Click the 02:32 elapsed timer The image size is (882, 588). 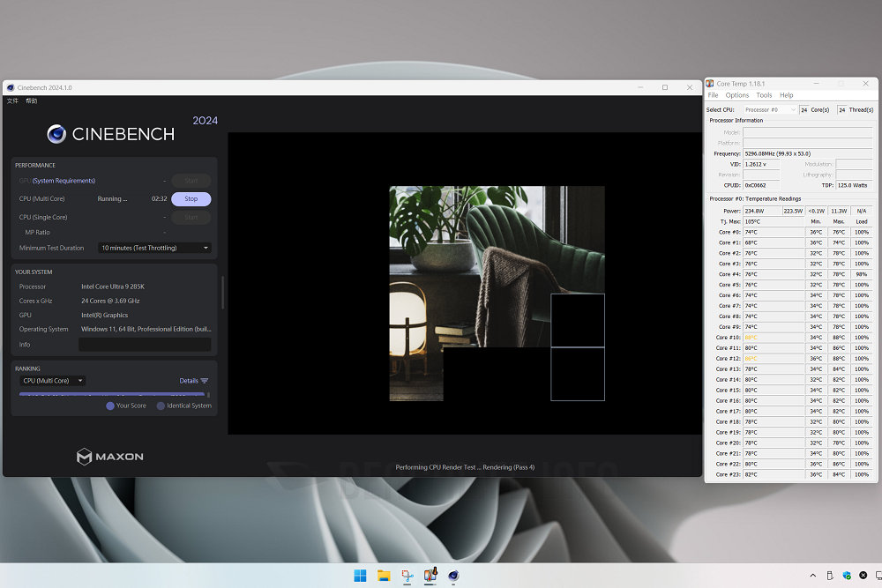(159, 199)
